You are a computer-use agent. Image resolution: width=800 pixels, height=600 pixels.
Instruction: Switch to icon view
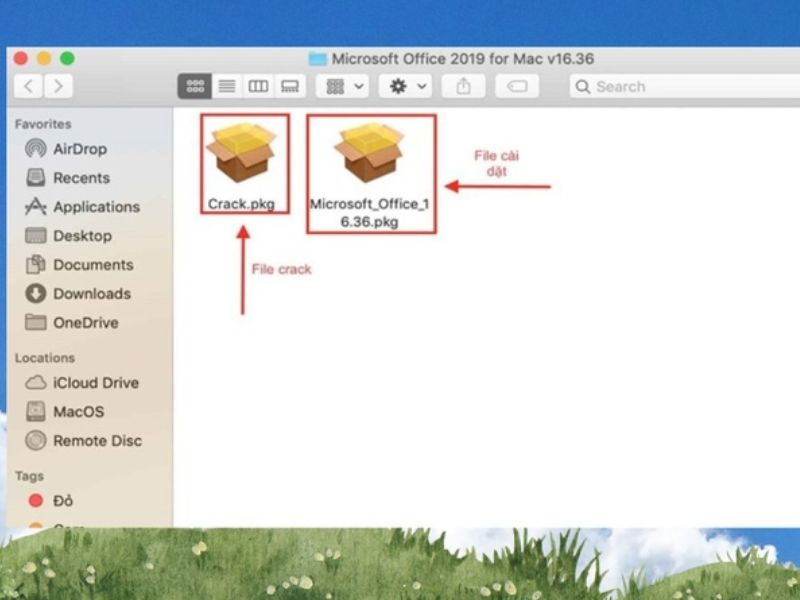194,86
